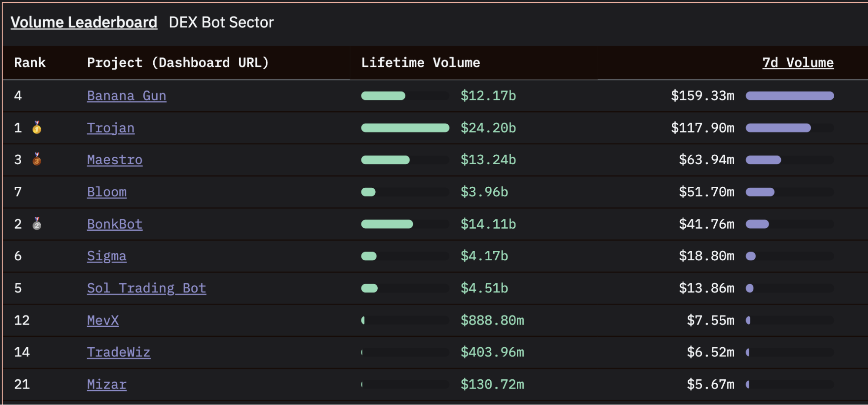The image size is (868, 405).
Task: Open the BonkBot dashboard link
Action: pyautogui.click(x=115, y=224)
